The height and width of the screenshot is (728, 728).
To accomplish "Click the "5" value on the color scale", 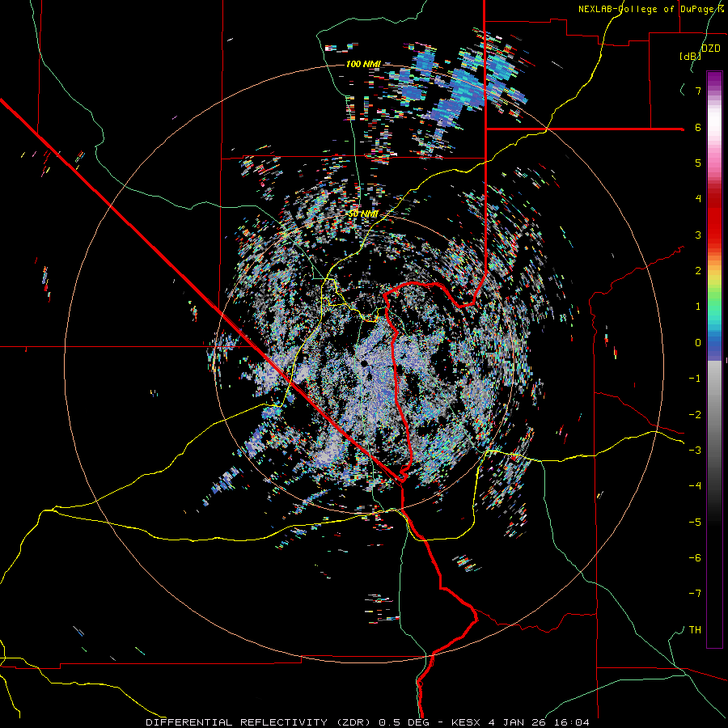I will click(698, 163).
